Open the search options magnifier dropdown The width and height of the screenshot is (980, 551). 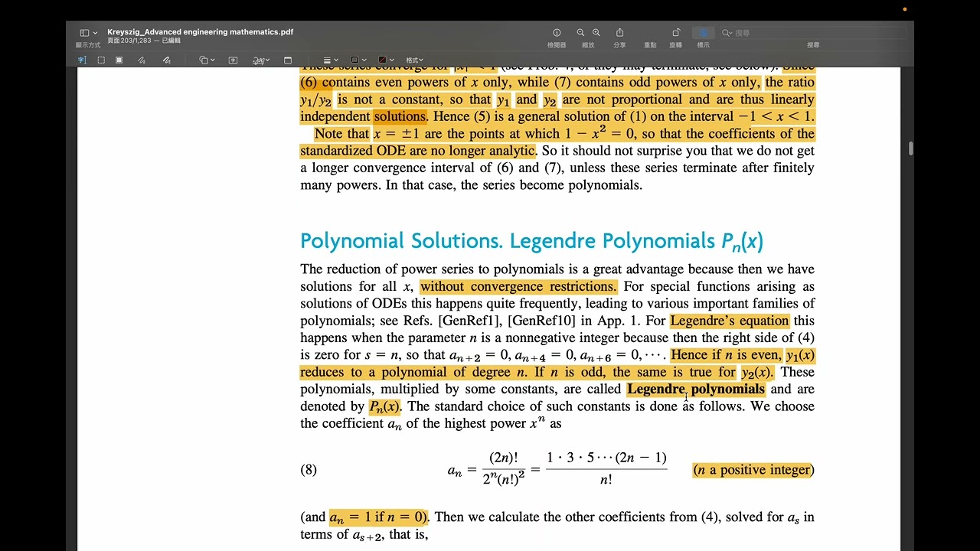[x=727, y=33]
